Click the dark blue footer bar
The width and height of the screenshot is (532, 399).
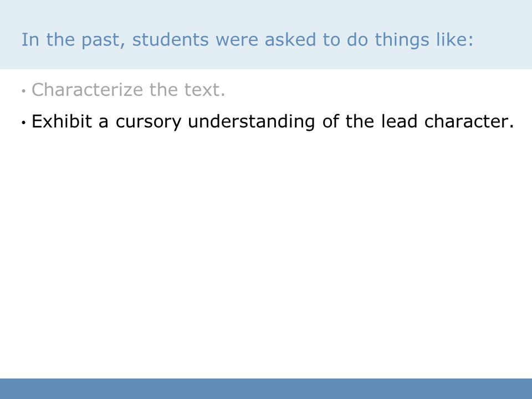[x=266, y=389]
